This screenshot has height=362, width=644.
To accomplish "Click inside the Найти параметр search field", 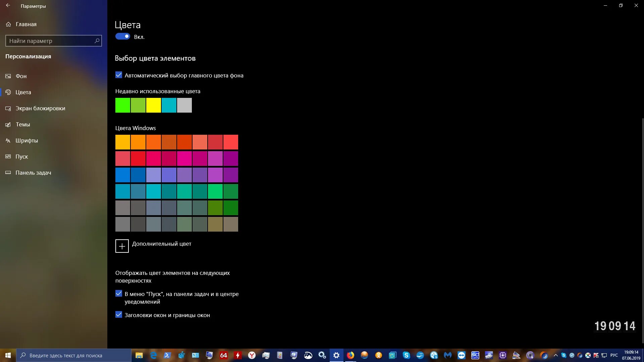I will tap(50, 41).
